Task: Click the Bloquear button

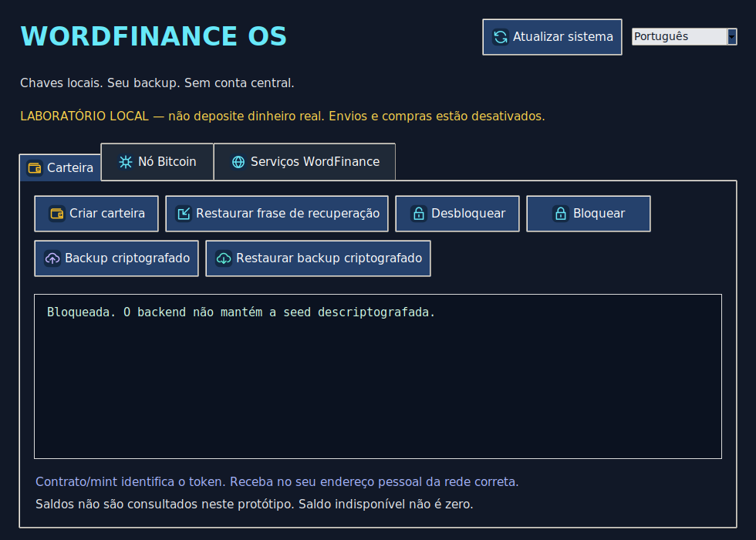Action: (588, 214)
